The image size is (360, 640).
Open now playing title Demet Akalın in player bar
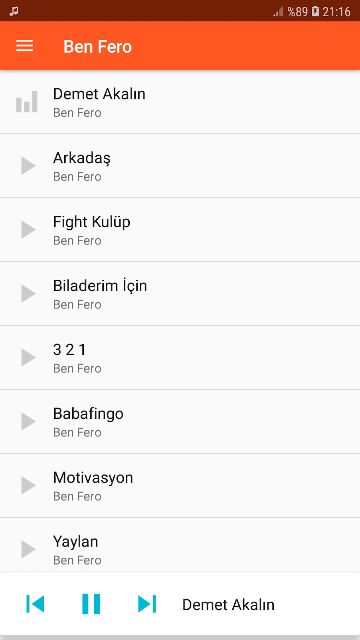(x=228, y=605)
